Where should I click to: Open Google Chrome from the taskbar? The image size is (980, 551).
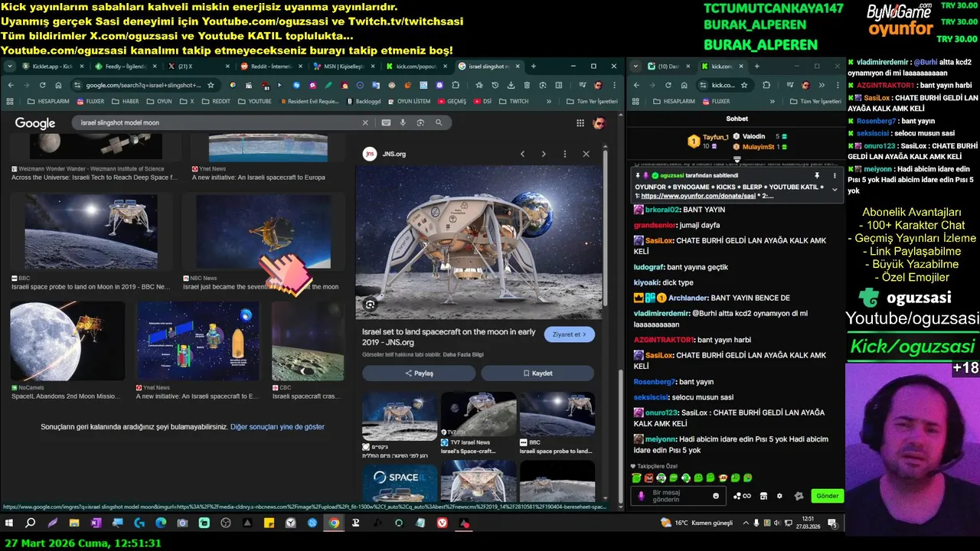pyautogui.click(x=334, y=523)
